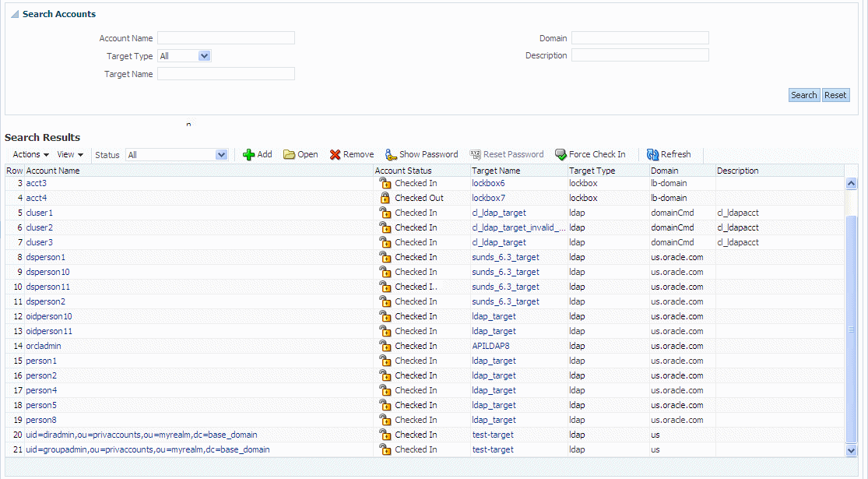Open the orcladmin account link

click(x=43, y=346)
